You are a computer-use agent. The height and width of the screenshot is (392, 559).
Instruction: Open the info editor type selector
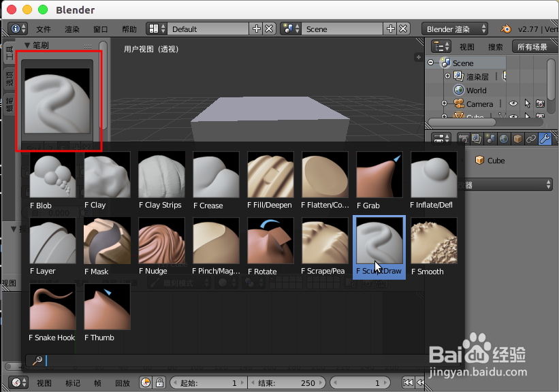(x=18, y=29)
